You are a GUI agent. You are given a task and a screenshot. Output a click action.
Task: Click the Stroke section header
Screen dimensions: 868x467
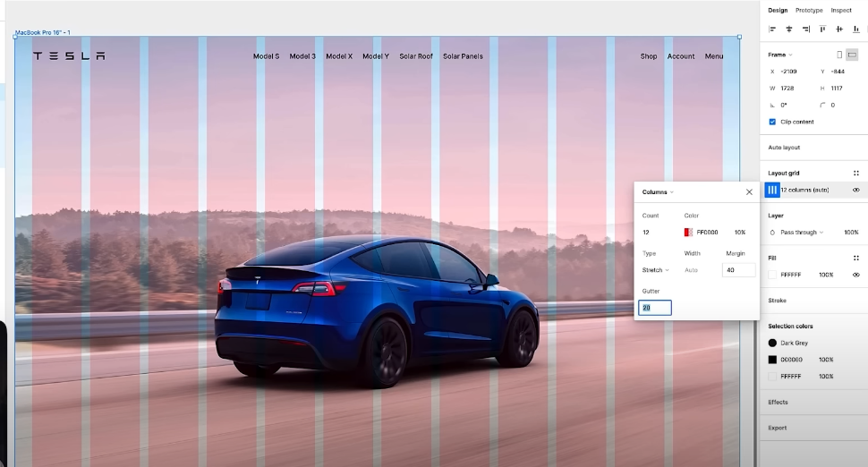coord(777,301)
